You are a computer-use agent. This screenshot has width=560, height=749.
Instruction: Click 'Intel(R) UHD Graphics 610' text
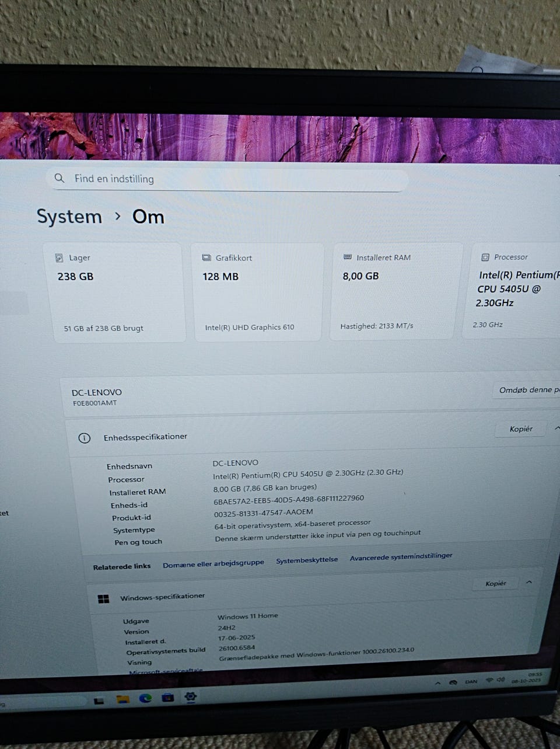tap(250, 328)
